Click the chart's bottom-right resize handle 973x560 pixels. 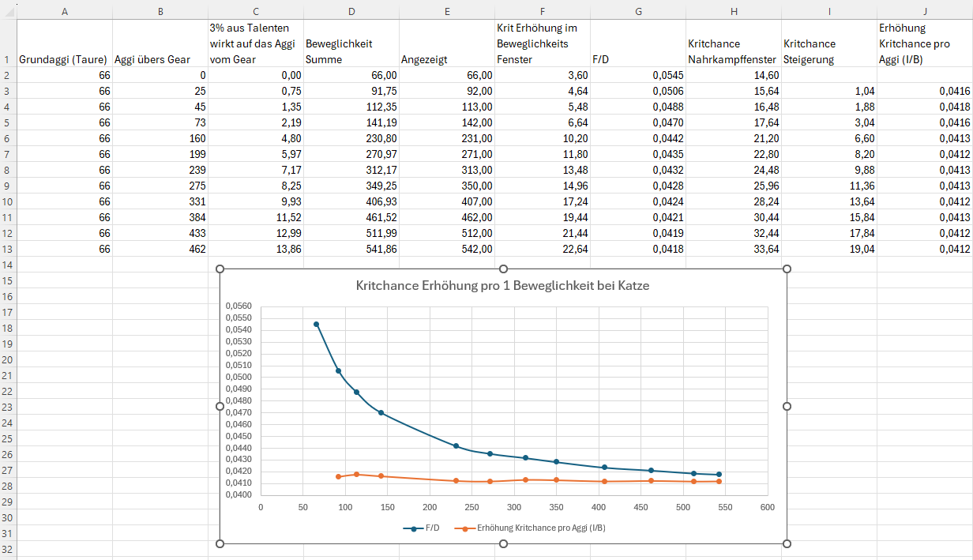[787, 543]
